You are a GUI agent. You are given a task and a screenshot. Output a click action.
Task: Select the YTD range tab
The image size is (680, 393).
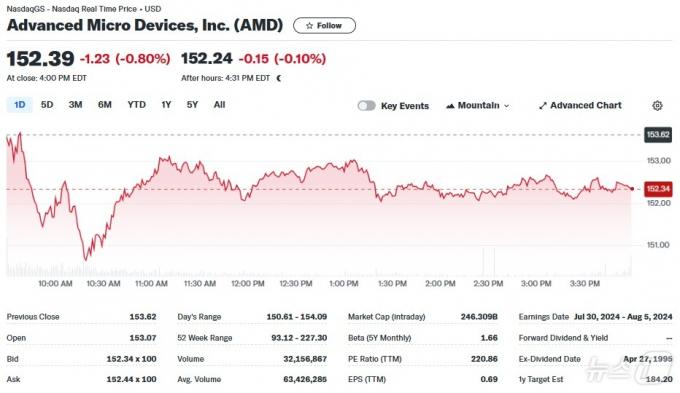coord(137,105)
